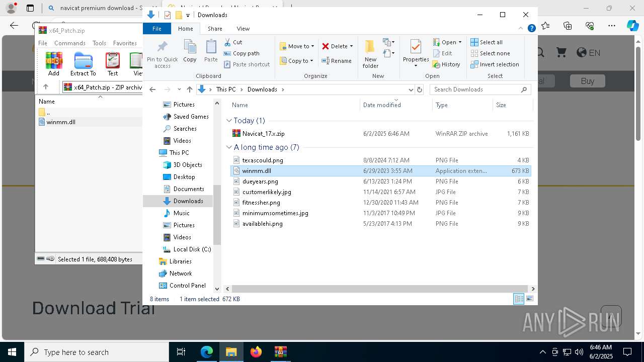
Task: Switch to the View ribbon tab
Action: coord(243,29)
